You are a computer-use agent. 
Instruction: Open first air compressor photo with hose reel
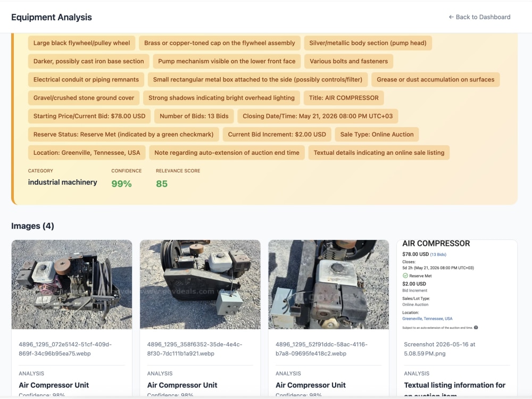coord(72,285)
